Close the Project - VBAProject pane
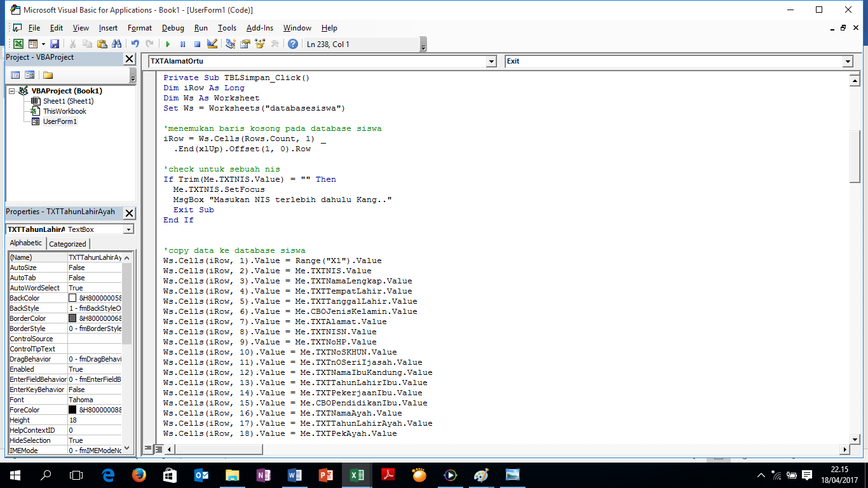The width and height of the screenshot is (868, 488). point(129,58)
